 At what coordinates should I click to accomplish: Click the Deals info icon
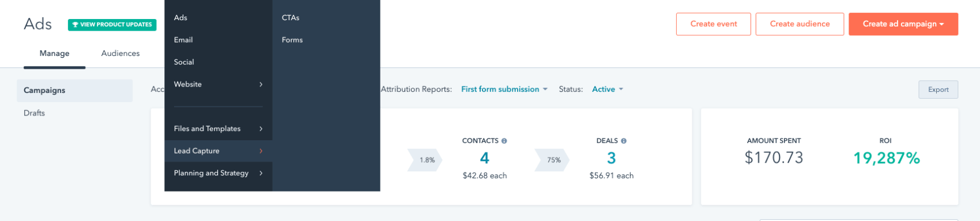[x=624, y=141]
